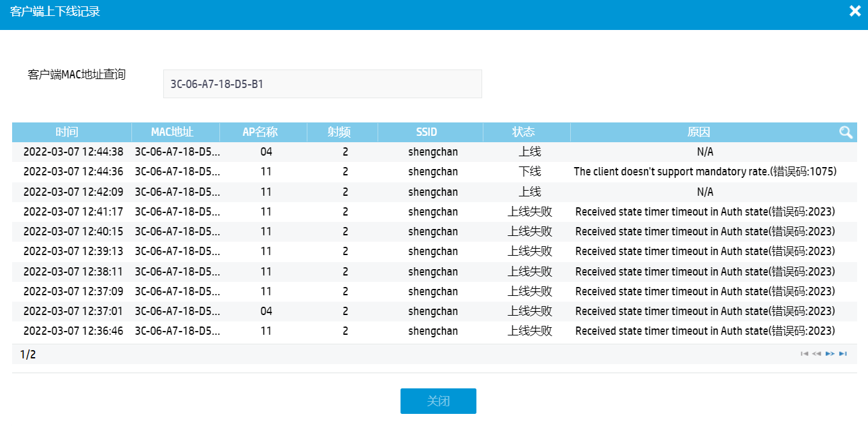Image resolution: width=868 pixels, height=426 pixels.
Task: Select the record timestamped 2022-03-07 12:44:36
Action: click(x=434, y=172)
